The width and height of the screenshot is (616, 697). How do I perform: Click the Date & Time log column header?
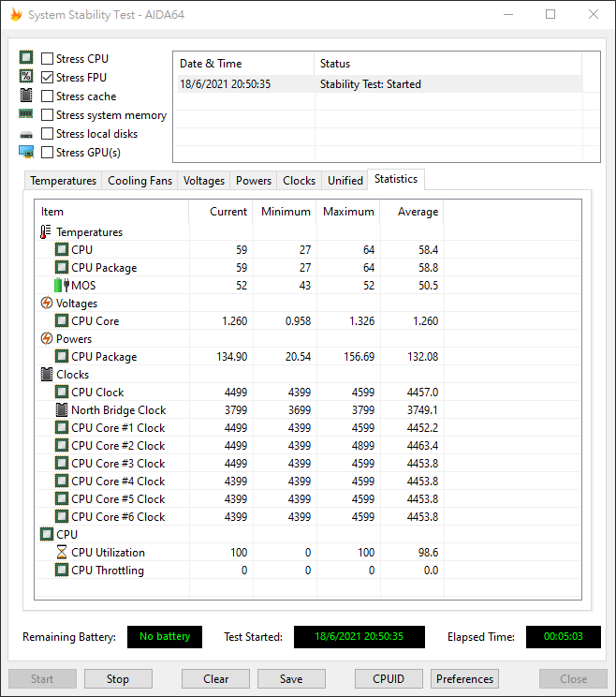[243, 64]
